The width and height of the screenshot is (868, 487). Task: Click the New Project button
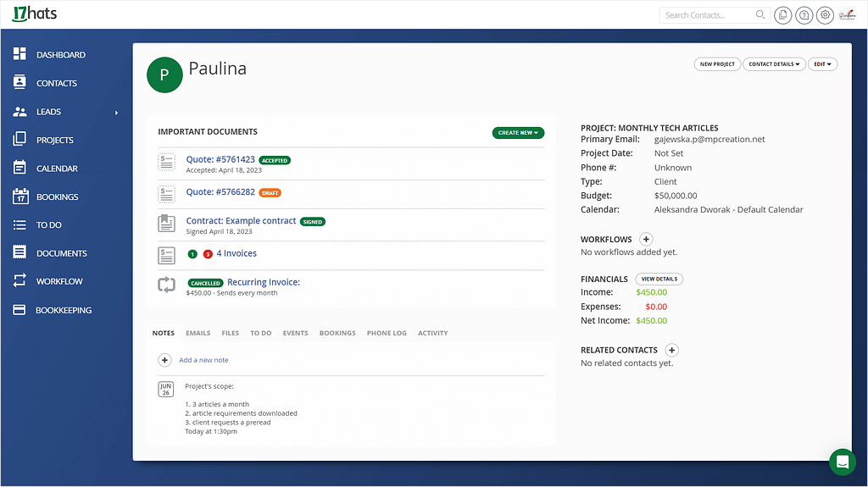(717, 64)
